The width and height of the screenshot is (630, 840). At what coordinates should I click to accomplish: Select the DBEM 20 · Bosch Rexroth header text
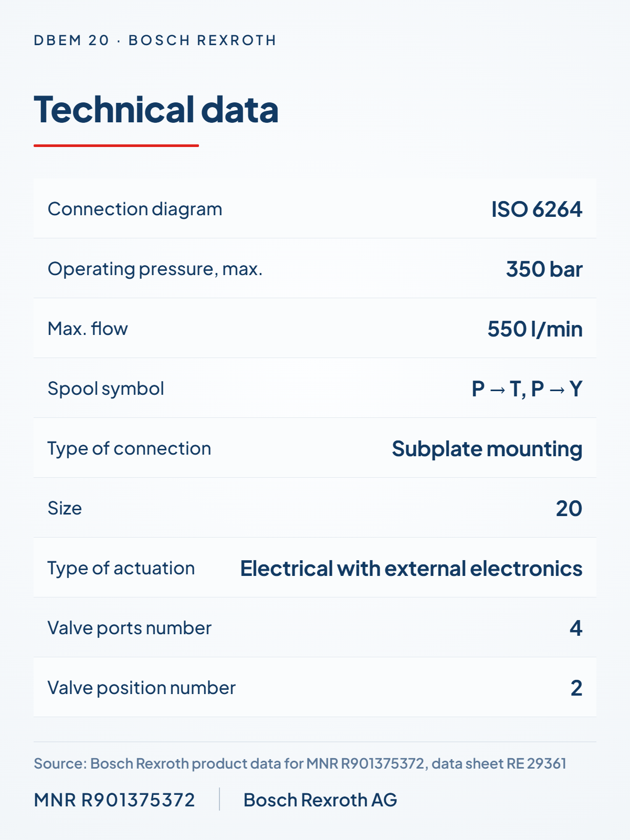point(155,40)
